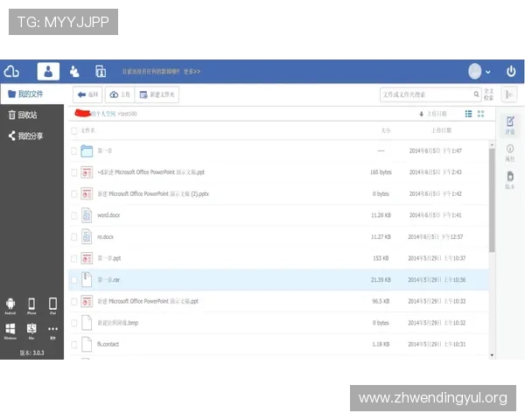Check the box next to re.docx
Screen dimensions: 525x420
[74, 237]
